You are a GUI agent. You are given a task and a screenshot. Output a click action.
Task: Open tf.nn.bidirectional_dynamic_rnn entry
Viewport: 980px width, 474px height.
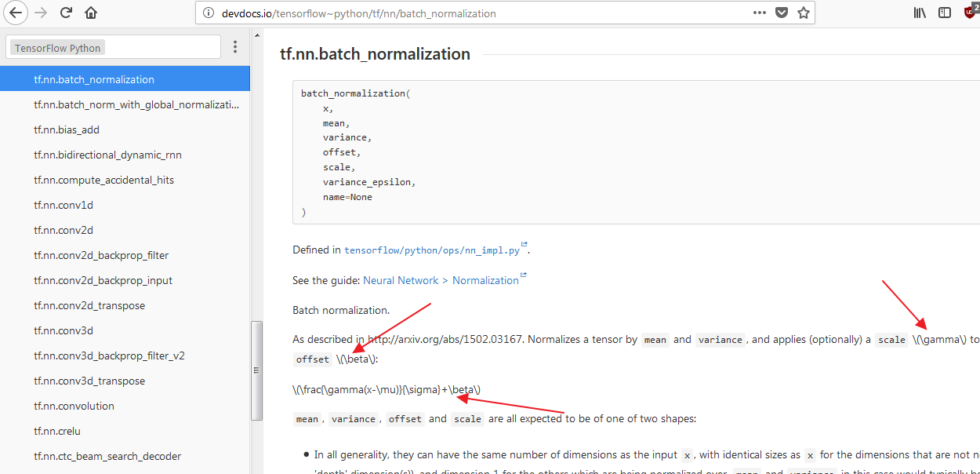point(125,155)
